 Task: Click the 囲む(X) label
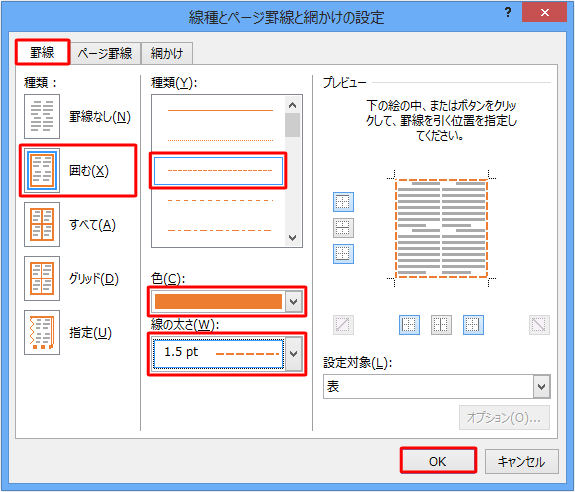tap(89, 171)
